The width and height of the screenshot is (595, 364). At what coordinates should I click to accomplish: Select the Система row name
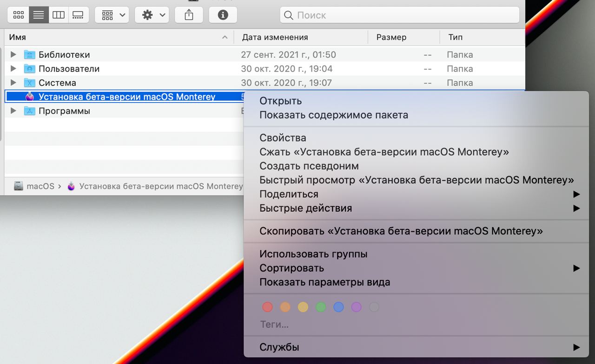(57, 83)
